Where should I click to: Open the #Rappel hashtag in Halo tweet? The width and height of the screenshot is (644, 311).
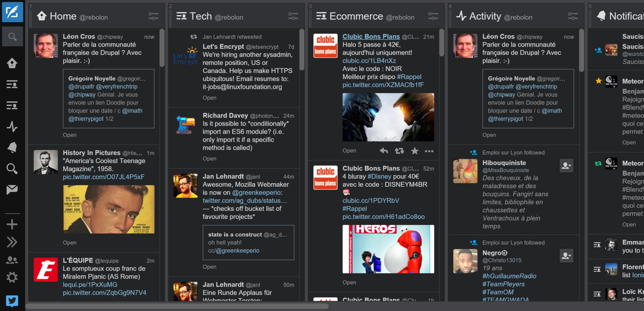click(x=409, y=77)
